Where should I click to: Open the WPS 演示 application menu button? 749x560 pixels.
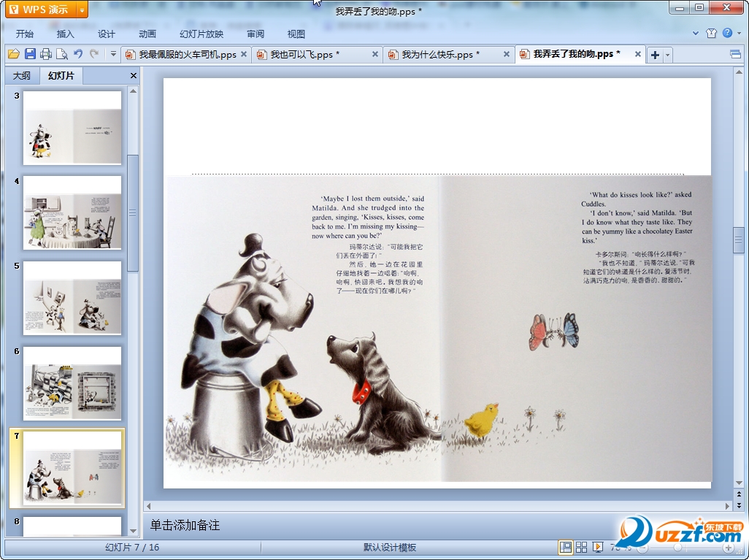click(x=40, y=9)
